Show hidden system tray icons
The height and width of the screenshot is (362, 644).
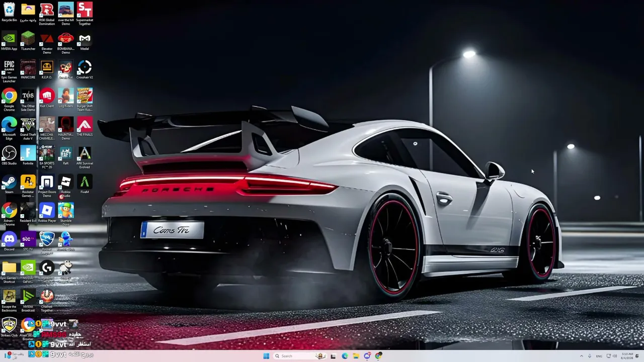(582, 356)
